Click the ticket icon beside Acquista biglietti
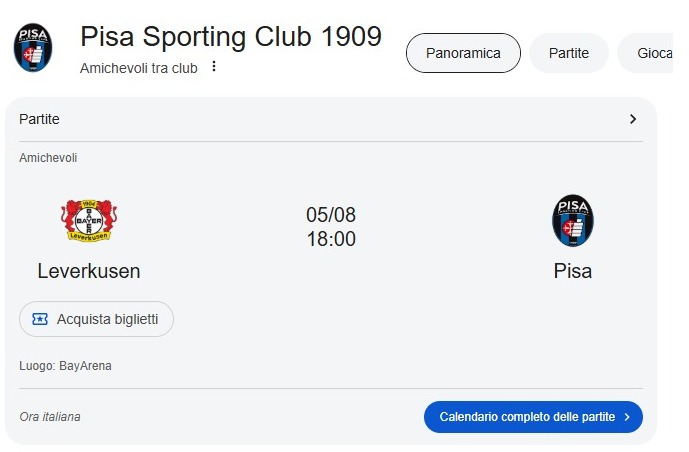 (40, 319)
